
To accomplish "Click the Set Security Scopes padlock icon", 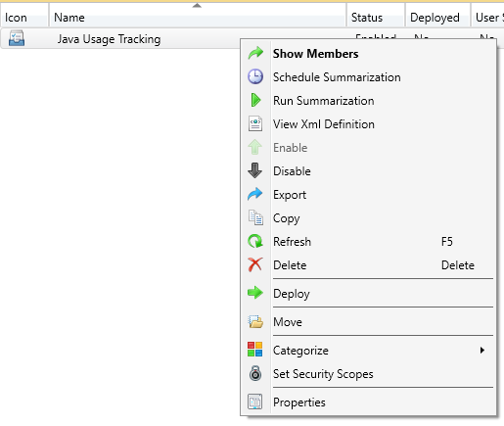I will point(255,373).
